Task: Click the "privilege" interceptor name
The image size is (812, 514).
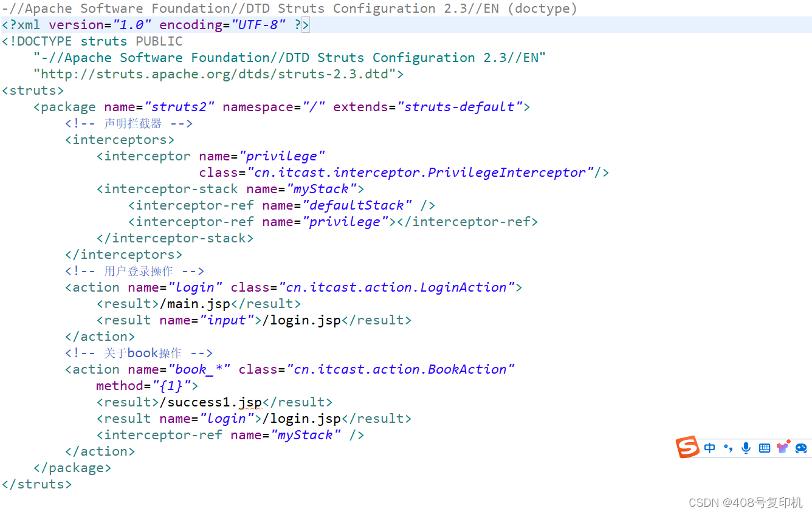Action: (x=283, y=156)
